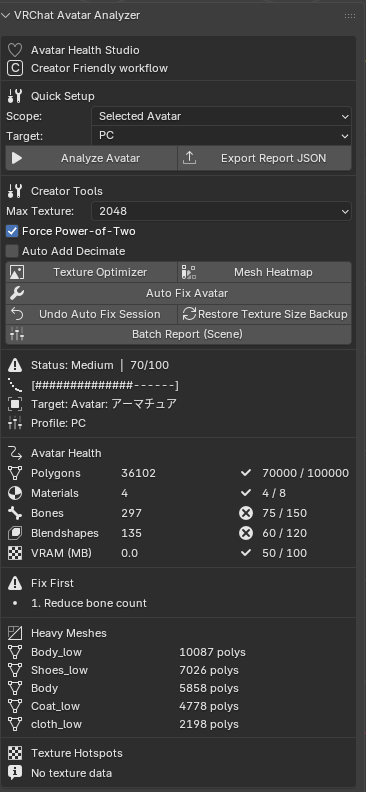The image size is (366, 792).
Task: Click the 'No texture data' message
Action: point(72,773)
